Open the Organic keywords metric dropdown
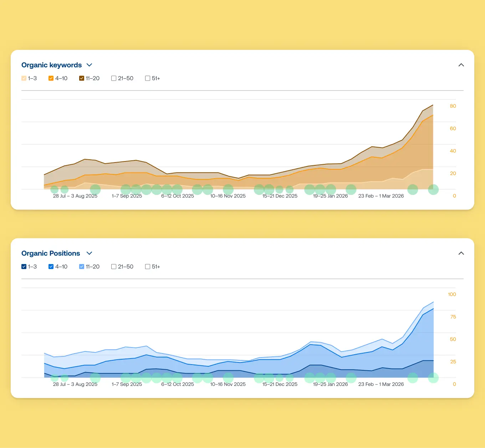Image resolution: width=485 pixels, height=448 pixels. tap(89, 65)
